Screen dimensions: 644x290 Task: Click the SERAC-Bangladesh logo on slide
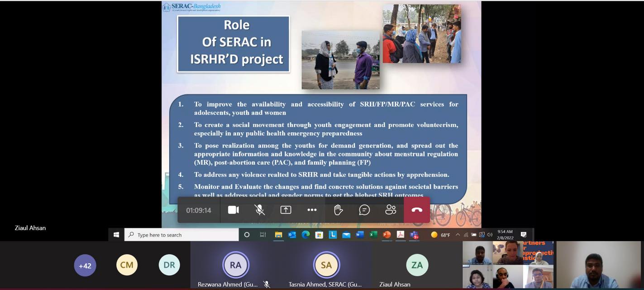click(192, 7)
